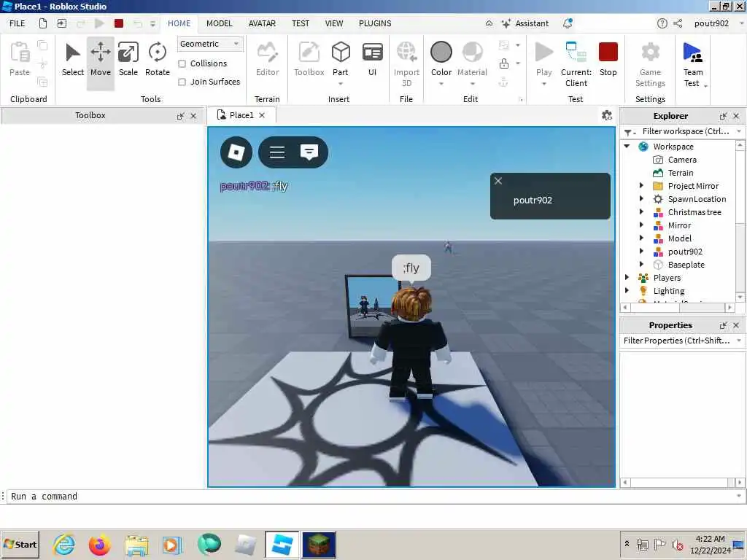
Task: Open Internet Explorer from taskbar
Action: tap(64, 545)
